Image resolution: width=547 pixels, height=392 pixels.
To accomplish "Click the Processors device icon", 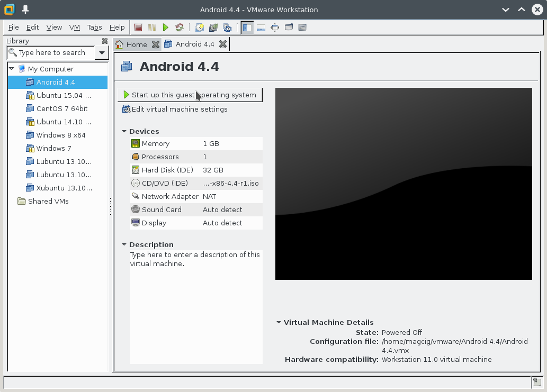I will click(136, 157).
